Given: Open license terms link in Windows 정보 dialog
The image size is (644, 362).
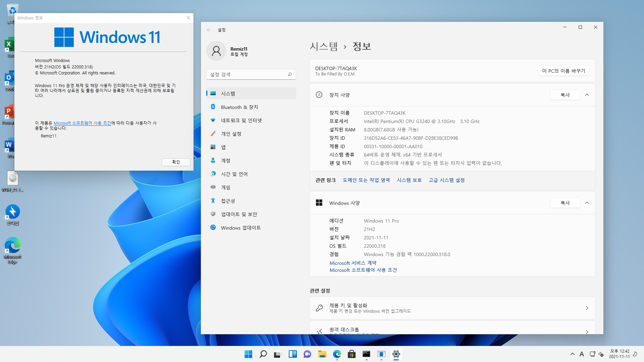Looking at the screenshot, I should pyautogui.click(x=82, y=123).
